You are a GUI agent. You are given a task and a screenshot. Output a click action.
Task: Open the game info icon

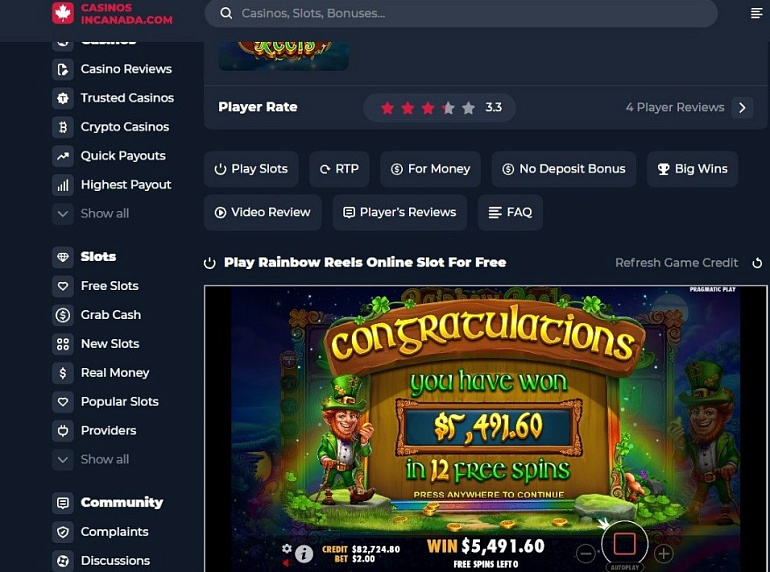point(304,554)
